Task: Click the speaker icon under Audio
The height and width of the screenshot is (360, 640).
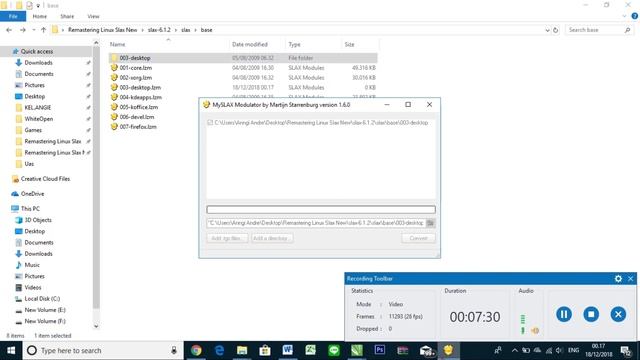Action: pyautogui.click(x=535, y=330)
